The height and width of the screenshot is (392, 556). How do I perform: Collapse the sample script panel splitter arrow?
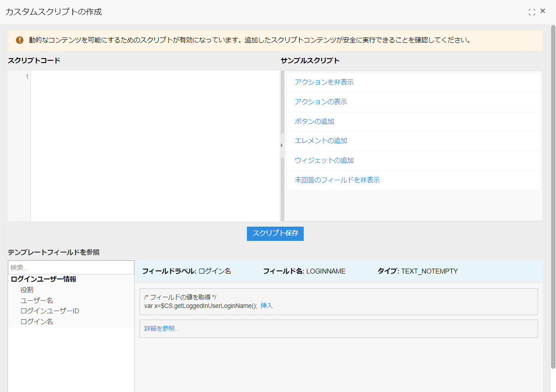tap(282, 145)
